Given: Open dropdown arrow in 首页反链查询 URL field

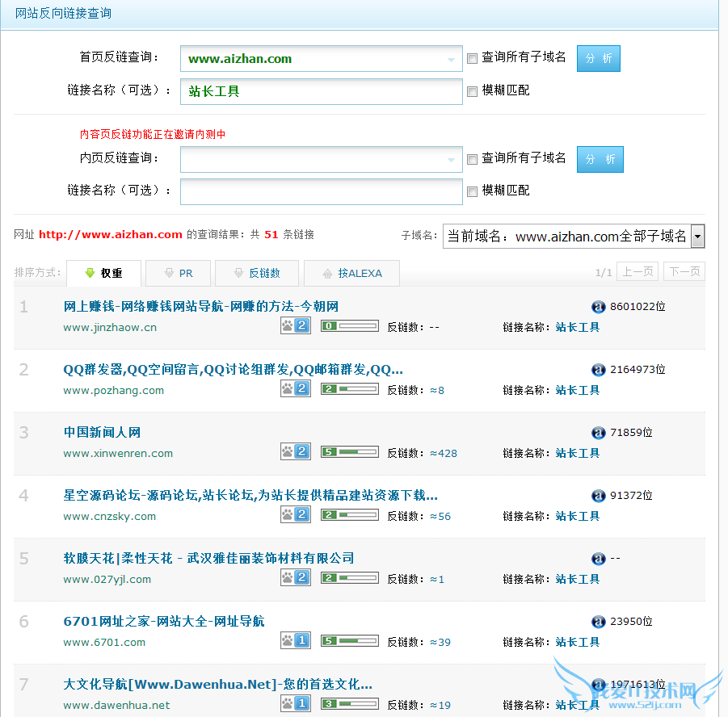Looking at the screenshot, I should [x=451, y=60].
